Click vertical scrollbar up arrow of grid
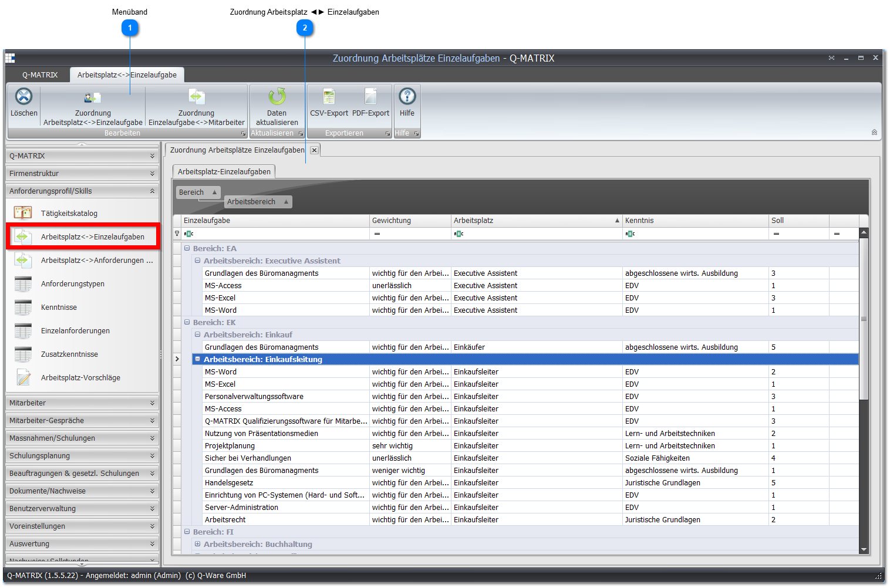890x588 pixels. [x=864, y=233]
